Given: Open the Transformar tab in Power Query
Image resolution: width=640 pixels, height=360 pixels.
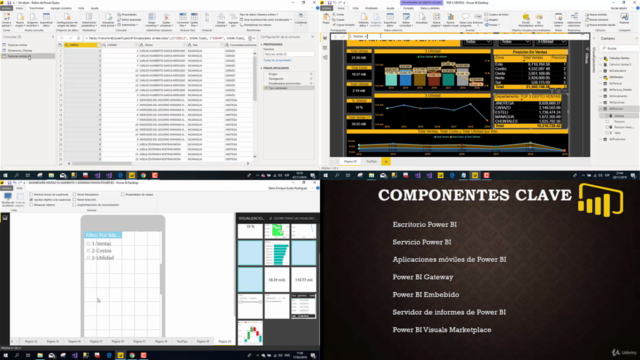Looking at the screenshot, I should tap(36, 8).
